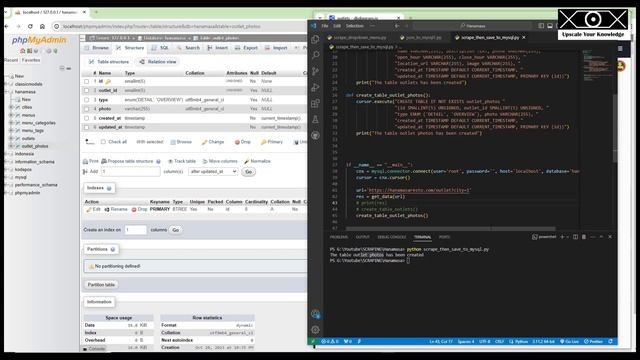This screenshot has width=640, height=360.
Task: Open the Testing flask icon in VS Code
Action: [315, 119]
